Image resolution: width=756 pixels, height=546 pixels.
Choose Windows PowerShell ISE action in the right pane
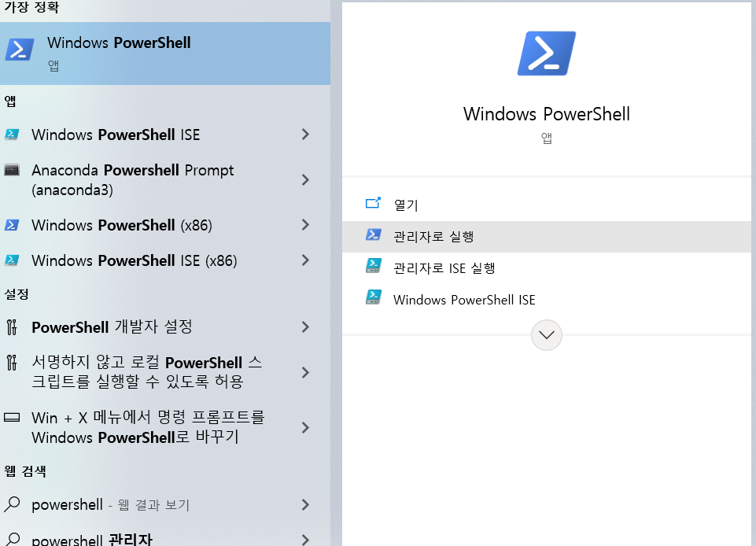pos(546,300)
